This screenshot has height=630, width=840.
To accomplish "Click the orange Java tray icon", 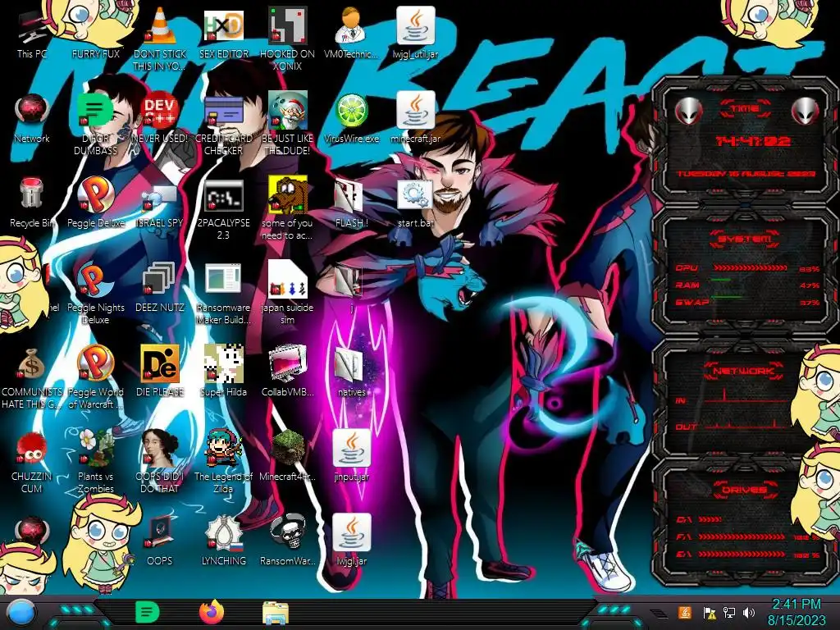I will pyautogui.click(x=685, y=612).
